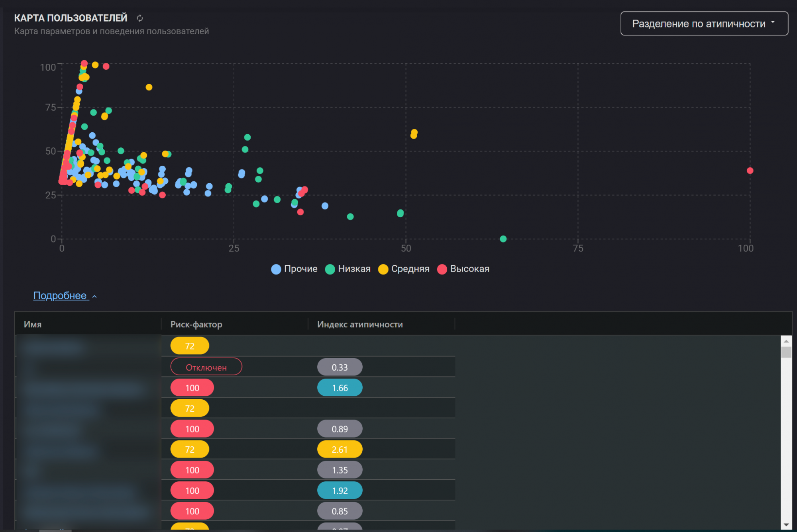Screen dimensions: 797x532
Task: Click the green point on the x-axis near 65
Action: coord(503,239)
